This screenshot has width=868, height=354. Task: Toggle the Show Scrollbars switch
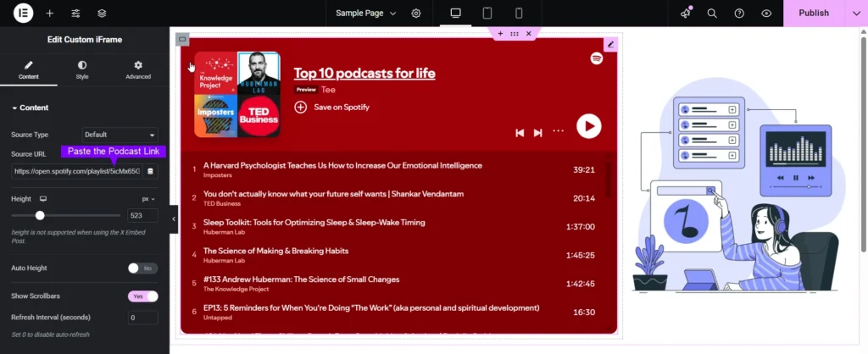pos(142,296)
